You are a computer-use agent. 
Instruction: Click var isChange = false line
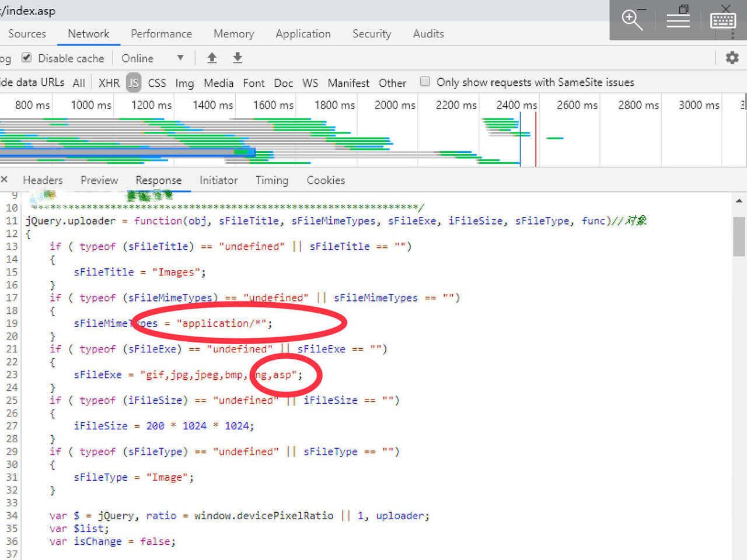click(x=113, y=541)
